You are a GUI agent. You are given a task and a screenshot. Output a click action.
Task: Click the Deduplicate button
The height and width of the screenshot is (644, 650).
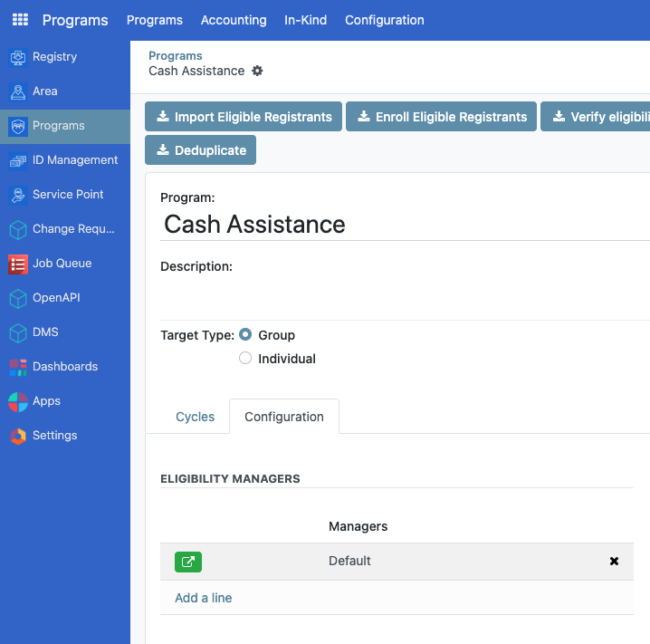200,150
